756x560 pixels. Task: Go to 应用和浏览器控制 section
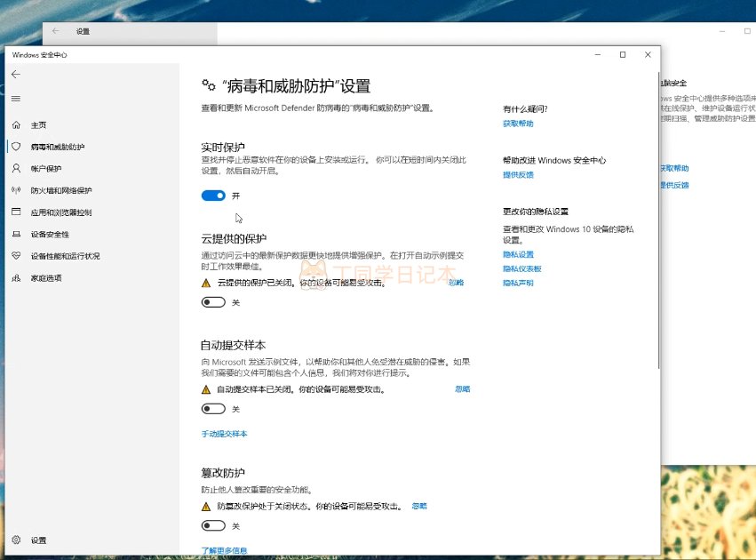tap(60, 212)
